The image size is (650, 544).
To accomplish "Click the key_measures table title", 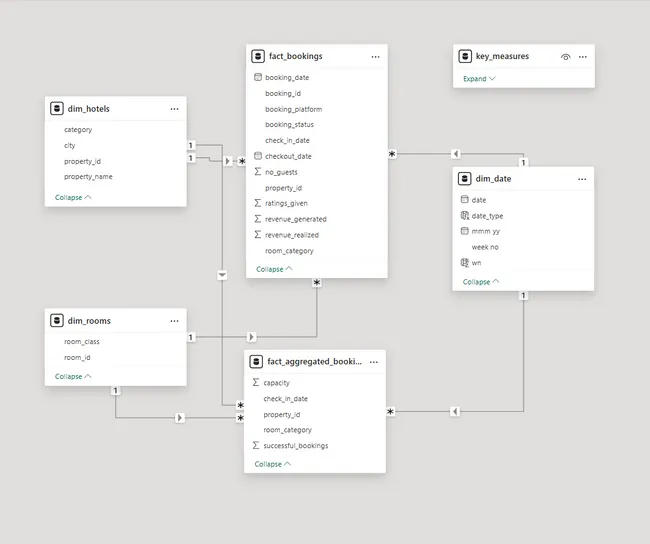I will point(502,56).
